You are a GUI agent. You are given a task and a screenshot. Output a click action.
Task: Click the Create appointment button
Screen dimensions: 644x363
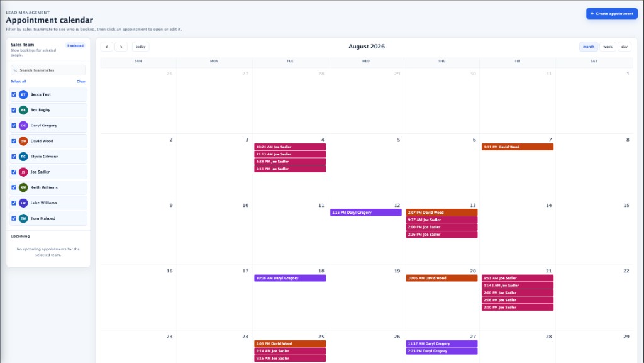(611, 14)
